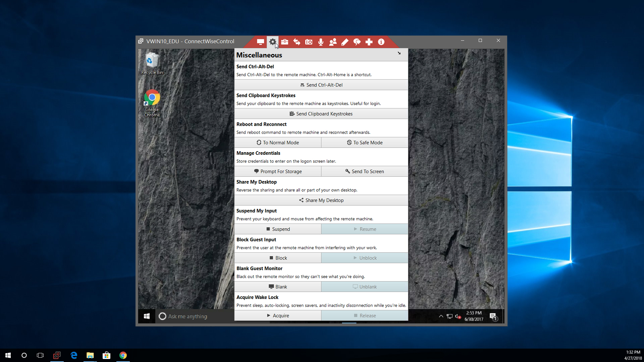The image size is (644, 362).
Task: Open the microphone sound icon
Action: 321,42
